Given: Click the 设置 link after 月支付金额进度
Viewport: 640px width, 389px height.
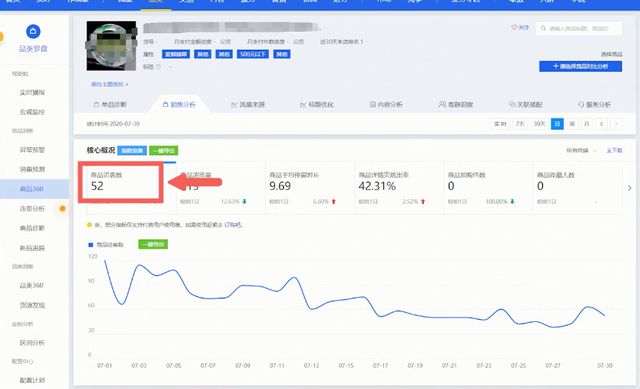Looking at the screenshot, I should [x=225, y=42].
